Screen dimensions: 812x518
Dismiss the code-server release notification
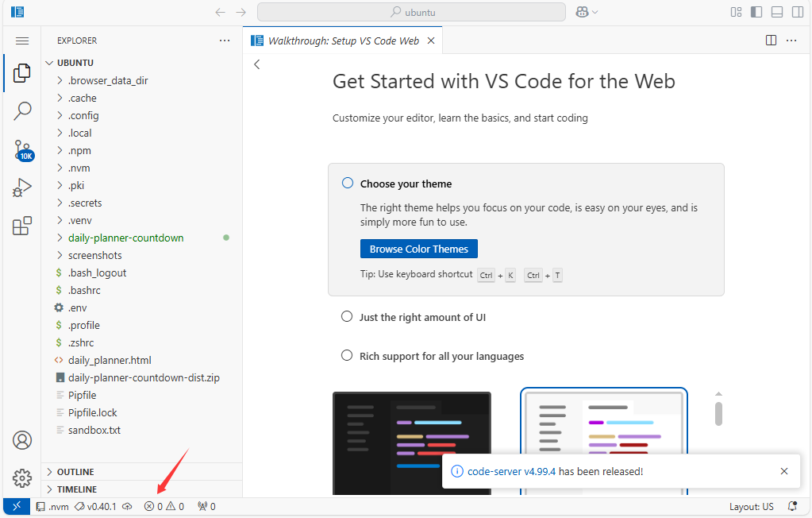click(x=784, y=471)
